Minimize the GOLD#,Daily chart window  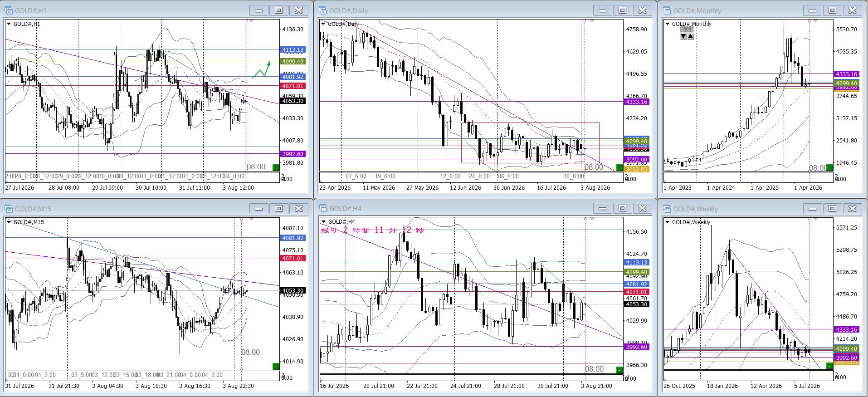click(x=602, y=10)
